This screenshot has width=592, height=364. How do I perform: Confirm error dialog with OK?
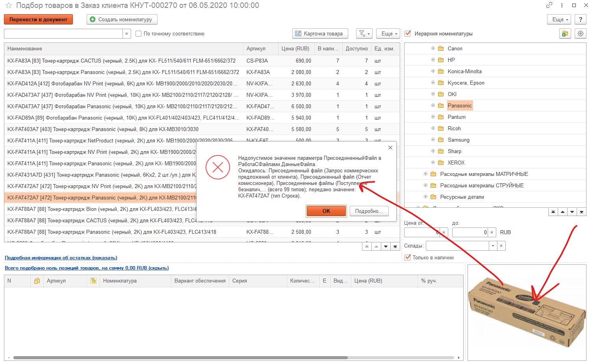tap(326, 211)
